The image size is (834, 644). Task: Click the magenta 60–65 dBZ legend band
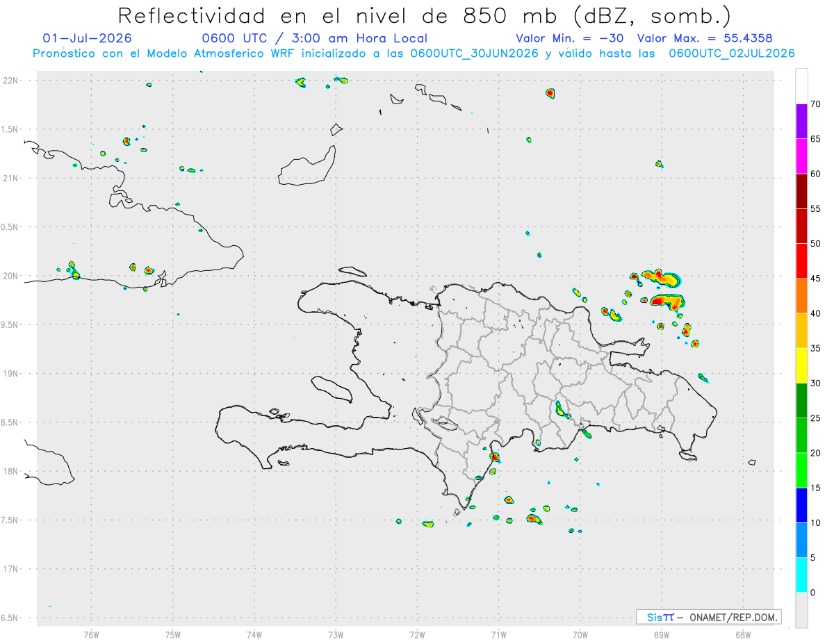(801, 156)
